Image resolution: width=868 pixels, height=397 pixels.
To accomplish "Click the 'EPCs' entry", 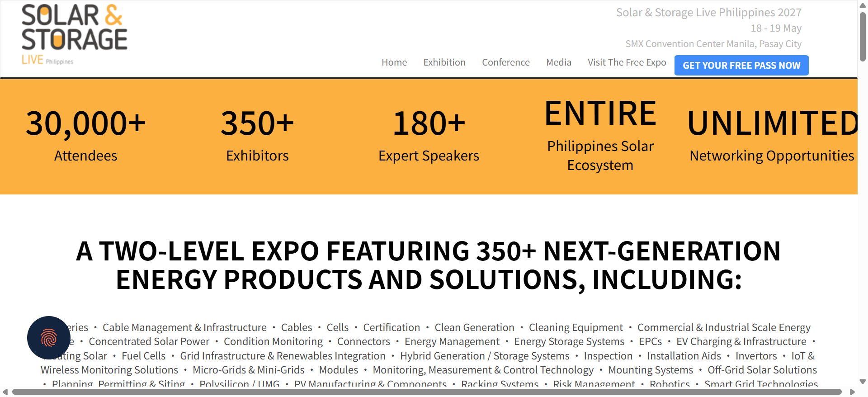I will coord(650,341).
